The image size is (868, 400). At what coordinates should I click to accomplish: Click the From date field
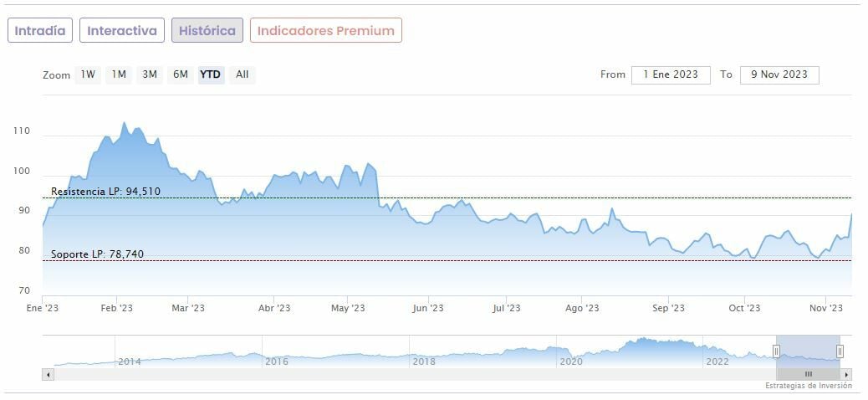pos(671,74)
